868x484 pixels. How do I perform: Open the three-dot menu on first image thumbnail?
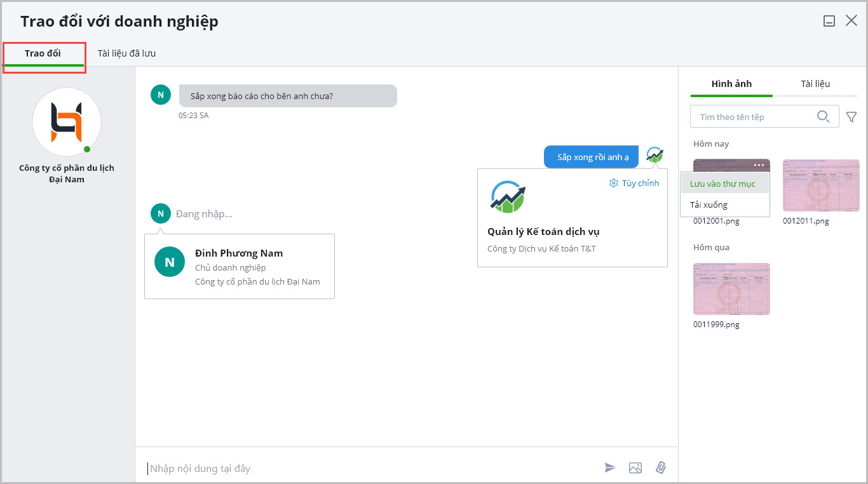759,165
